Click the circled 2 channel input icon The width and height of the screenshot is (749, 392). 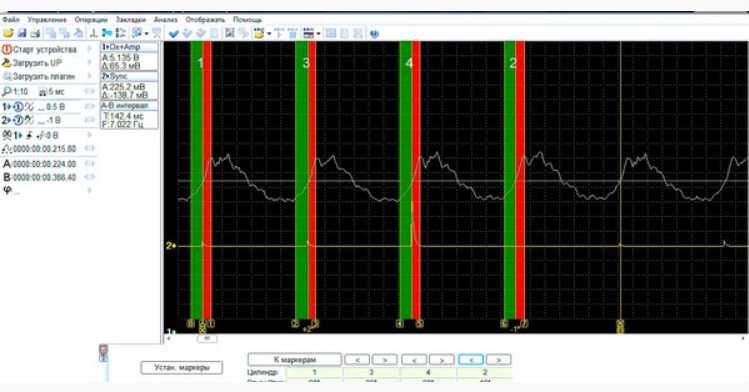[18, 120]
